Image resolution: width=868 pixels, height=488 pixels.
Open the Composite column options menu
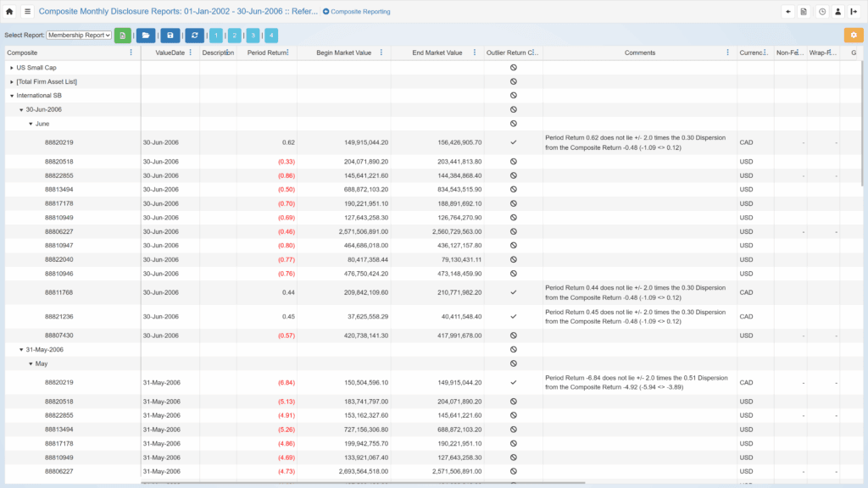[x=131, y=53]
